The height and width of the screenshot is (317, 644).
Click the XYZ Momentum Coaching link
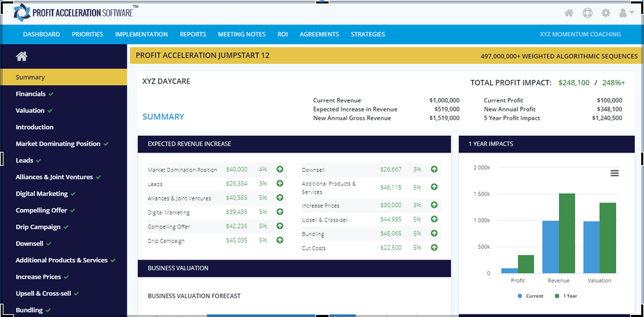tap(581, 35)
